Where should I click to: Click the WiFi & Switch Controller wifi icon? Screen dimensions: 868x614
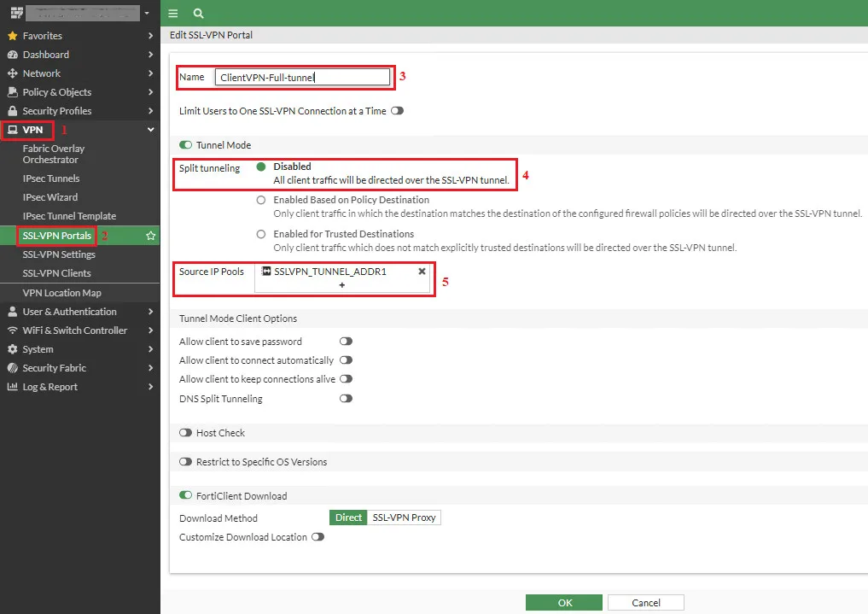(x=12, y=330)
